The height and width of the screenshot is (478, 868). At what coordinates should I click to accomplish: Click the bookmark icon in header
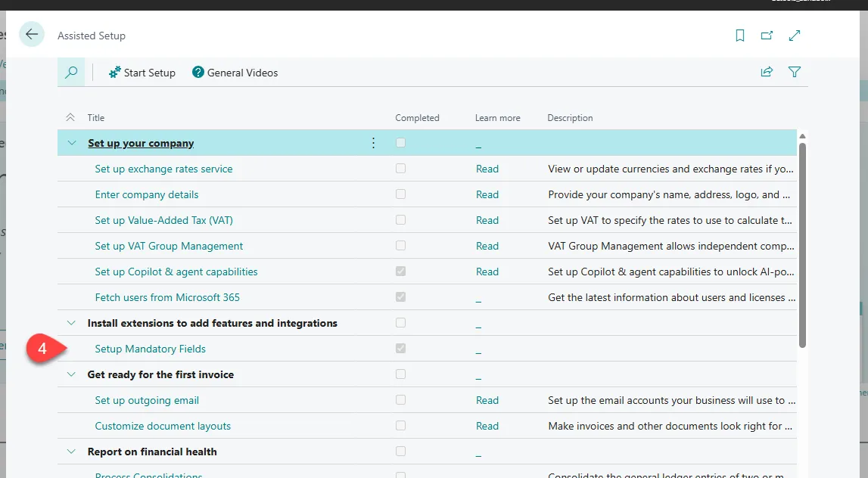coord(740,36)
